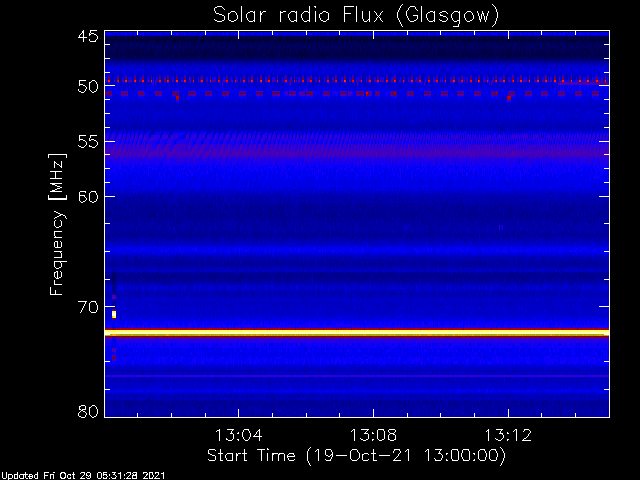Viewport: 640px width, 480px height.
Task: Click the 13:12 time tick label
Action: (x=508, y=435)
